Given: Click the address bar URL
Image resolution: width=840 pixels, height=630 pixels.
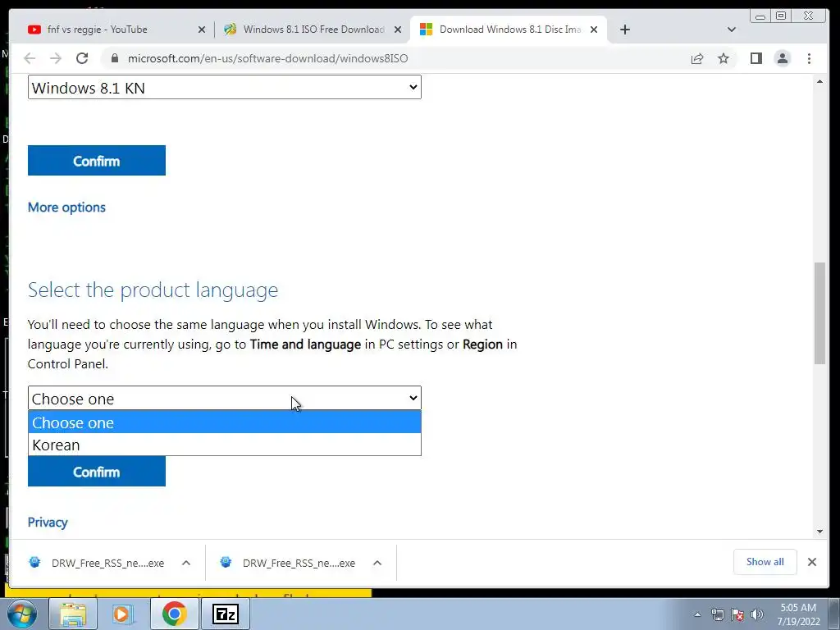Looking at the screenshot, I should tap(268, 58).
